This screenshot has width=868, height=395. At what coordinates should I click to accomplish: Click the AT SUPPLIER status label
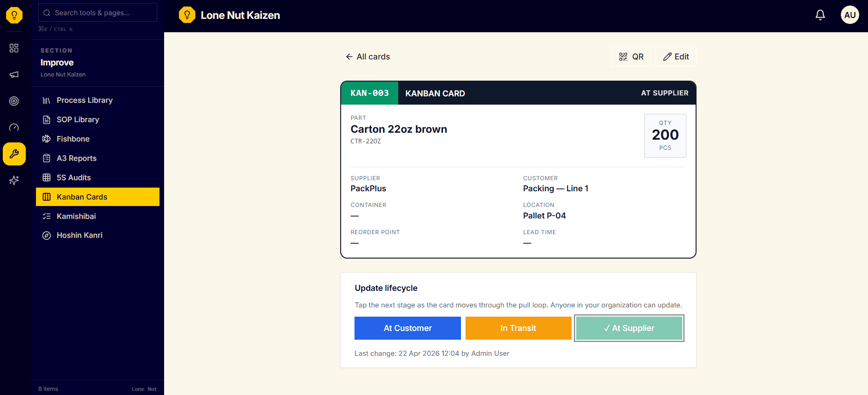[x=665, y=93]
